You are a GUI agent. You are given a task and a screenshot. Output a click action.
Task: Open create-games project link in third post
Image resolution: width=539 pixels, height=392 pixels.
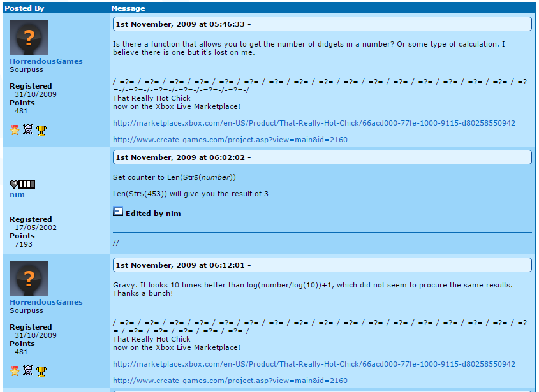pyautogui.click(x=230, y=381)
